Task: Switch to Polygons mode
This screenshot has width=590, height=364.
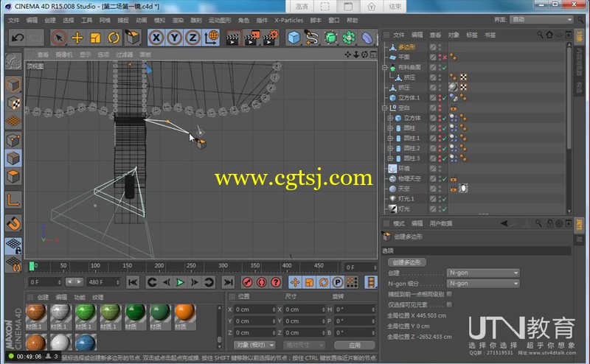Action: pyautogui.click(x=13, y=176)
